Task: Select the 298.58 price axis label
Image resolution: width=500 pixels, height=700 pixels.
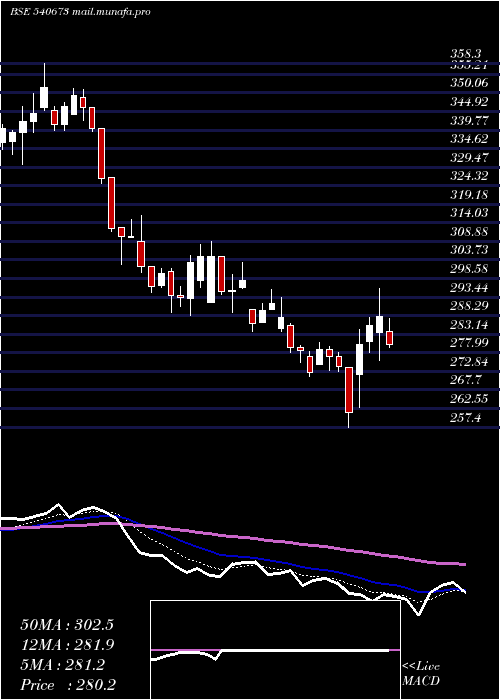Action: tap(468, 269)
